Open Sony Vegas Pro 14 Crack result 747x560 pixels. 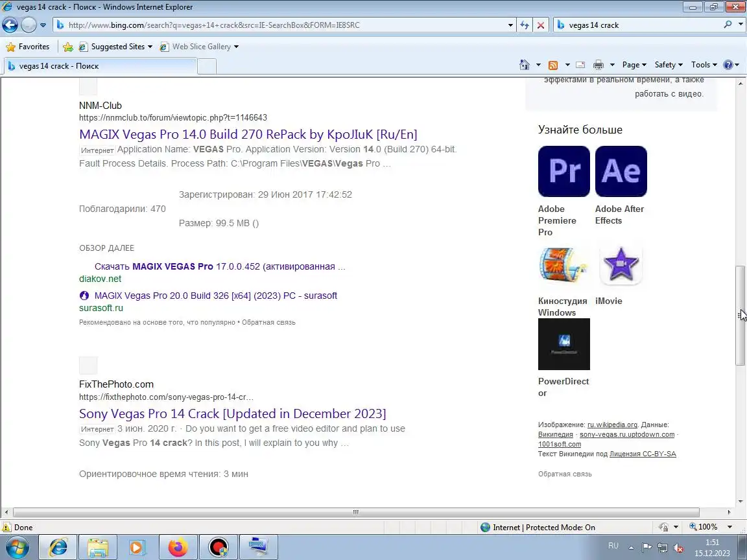point(233,414)
